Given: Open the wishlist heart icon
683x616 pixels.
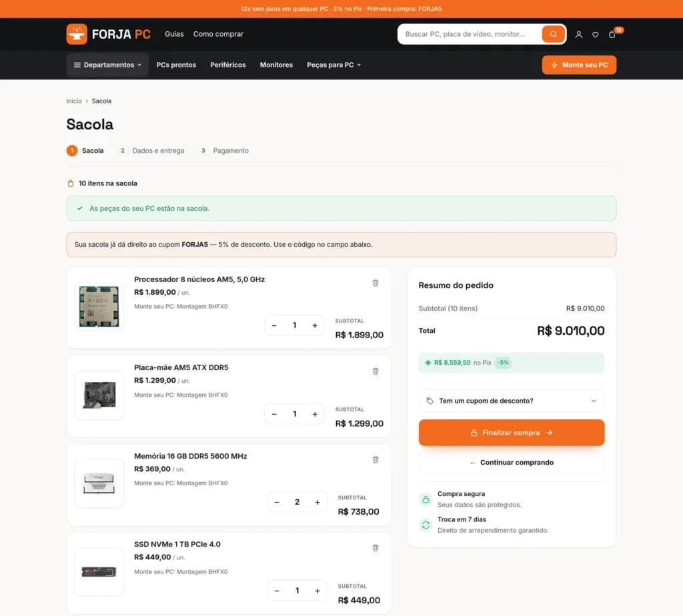Looking at the screenshot, I should tap(595, 35).
